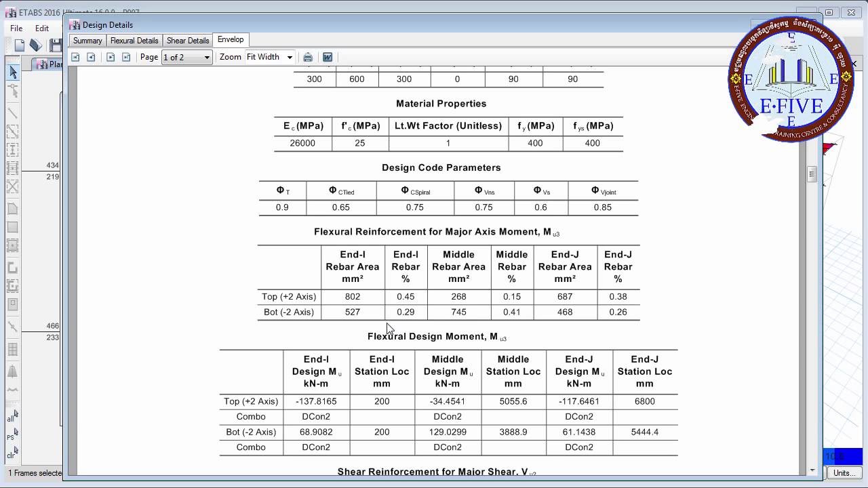
Task: Choose the Draw Beam/Column/Brace line tool
Action: pos(13,113)
